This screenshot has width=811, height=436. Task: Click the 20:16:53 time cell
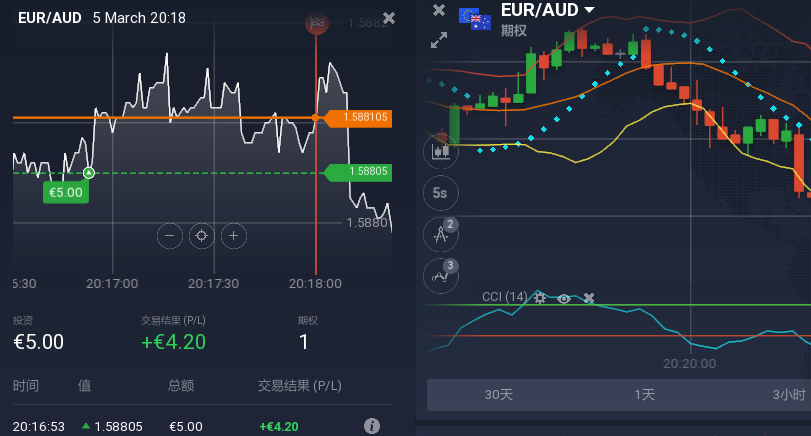click(x=39, y=427)
